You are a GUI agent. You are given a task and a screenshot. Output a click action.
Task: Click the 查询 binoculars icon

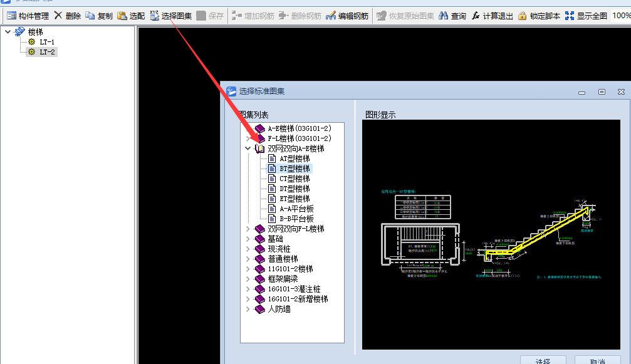click(x=444, y=16)
